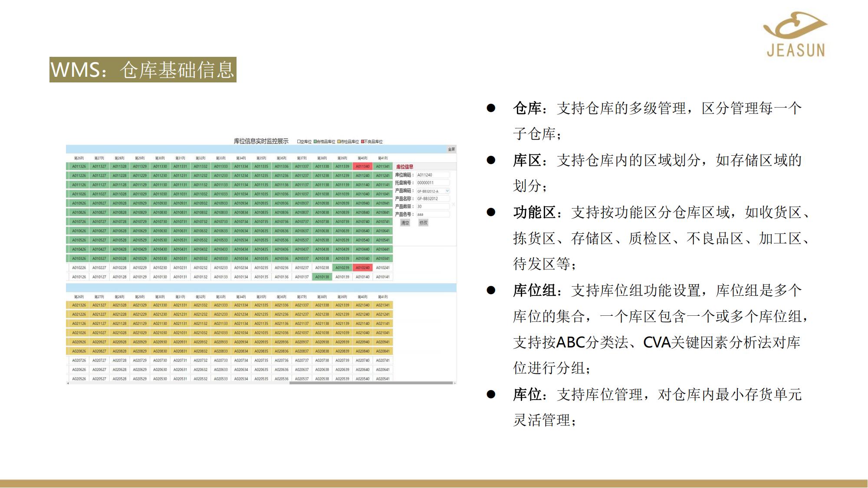Open the 产品编码 dropdown GF-BB32012-A
Image resolution: width=868 pixels, height=488 pixels.
pyautogui.click(x=433, y=191)
